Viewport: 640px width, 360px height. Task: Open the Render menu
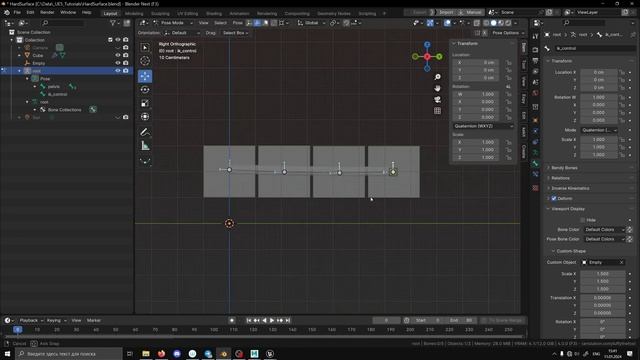point(47,13)
